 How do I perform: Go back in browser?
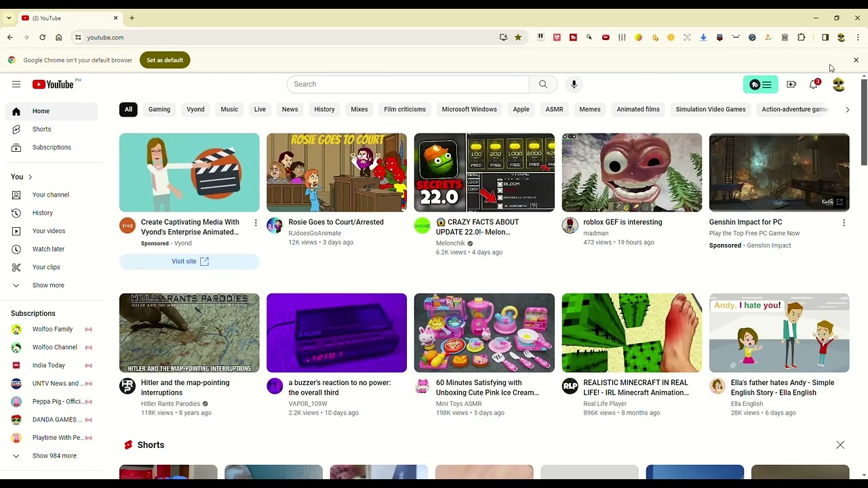tap(9, 37)
